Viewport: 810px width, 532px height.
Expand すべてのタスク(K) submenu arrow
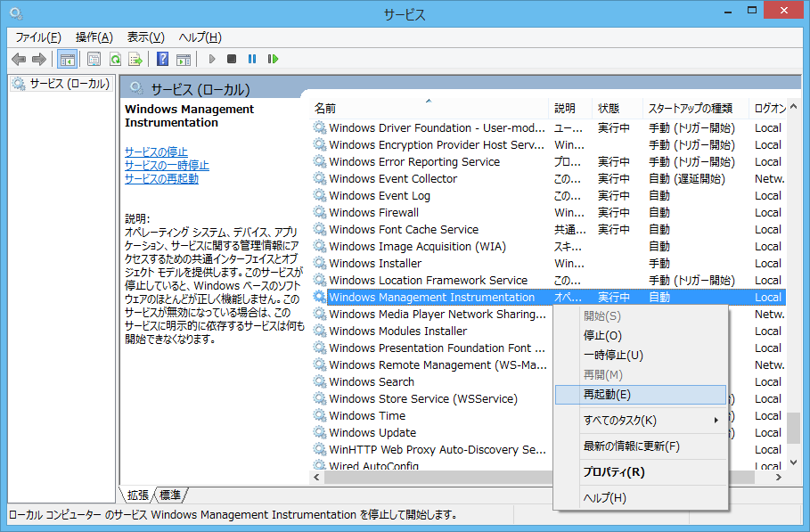pos(716,421)
